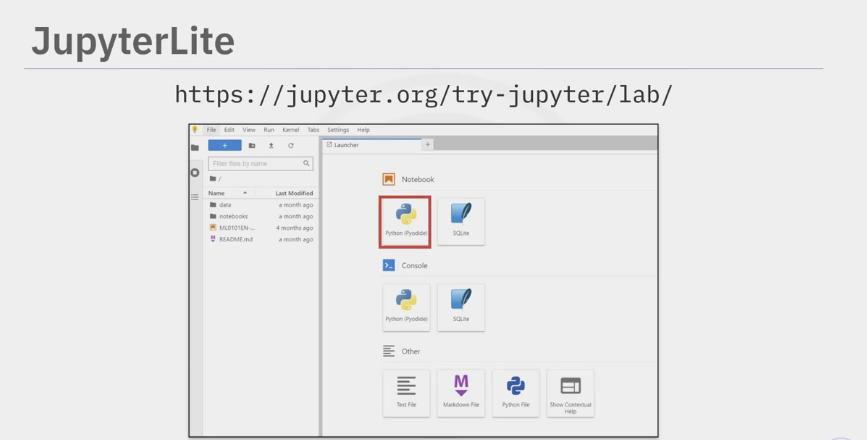Image resolution: width=867 pixels, height=440 pixels.
Task: Click the upload files icon
Action: coord(271,146)
